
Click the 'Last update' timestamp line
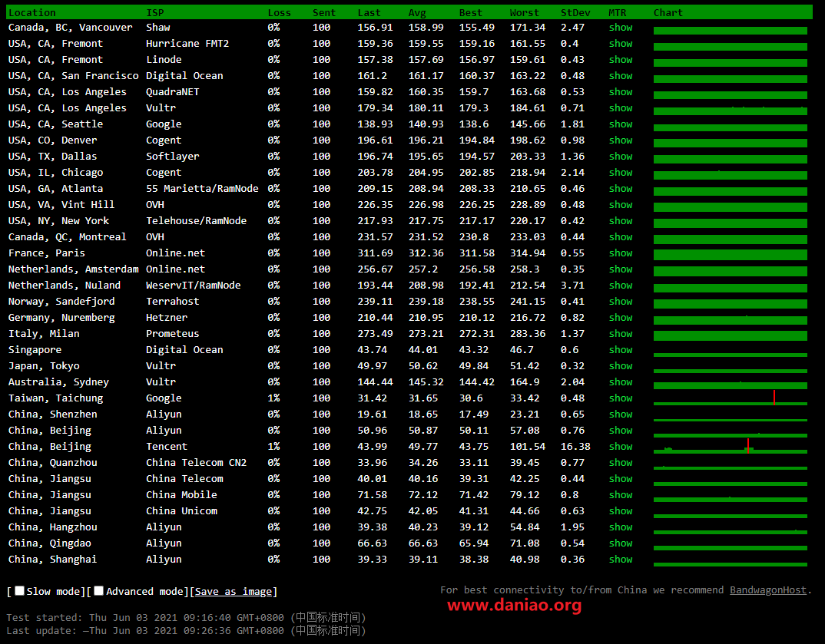(186, 630)
